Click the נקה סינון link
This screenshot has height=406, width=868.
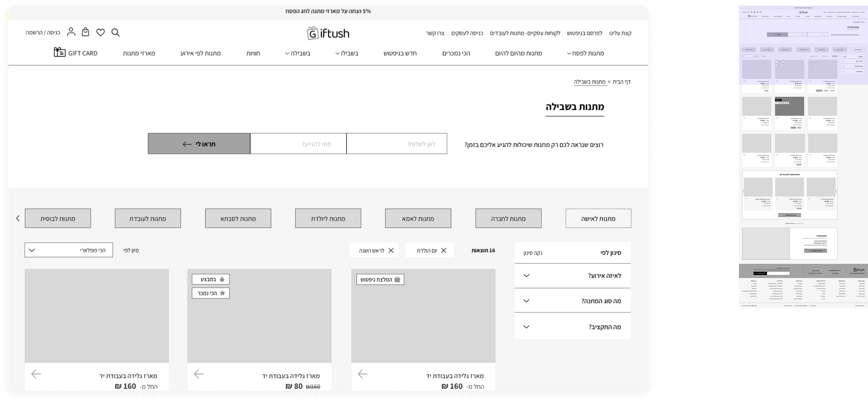coord(533,253)
